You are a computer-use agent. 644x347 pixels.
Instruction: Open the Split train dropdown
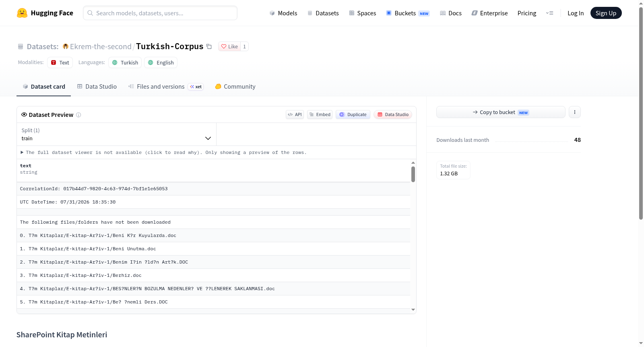coord(117,134)
